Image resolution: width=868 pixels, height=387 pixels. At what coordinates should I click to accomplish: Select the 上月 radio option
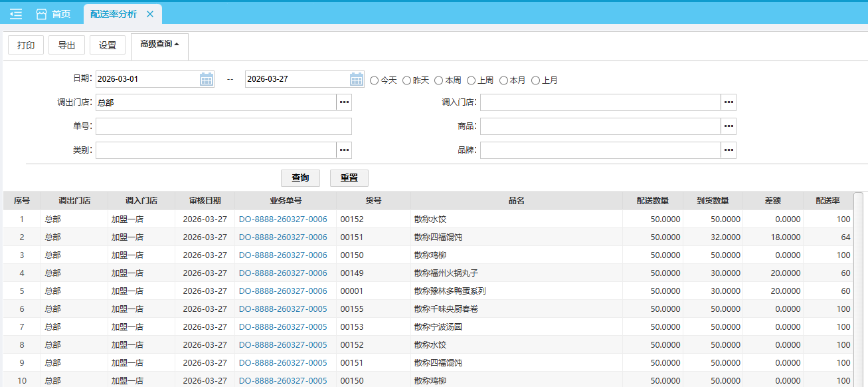536,80
